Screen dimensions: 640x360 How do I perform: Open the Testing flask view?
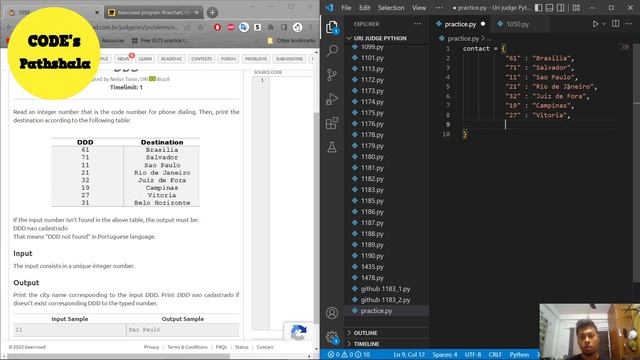(x=332, y=147)
